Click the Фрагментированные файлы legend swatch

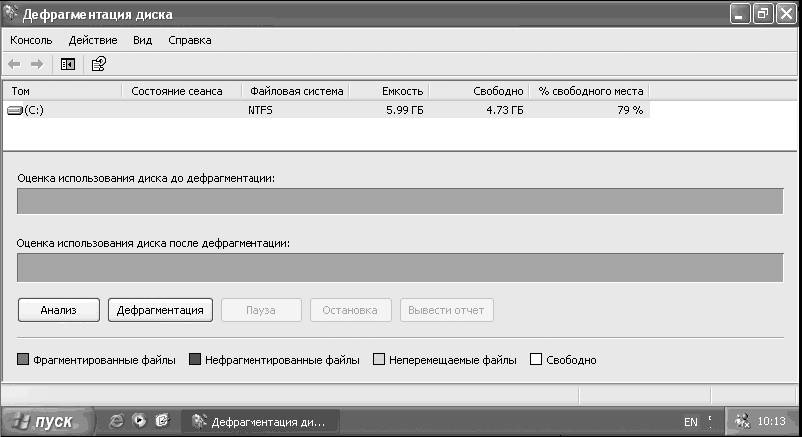pos(23,359)
